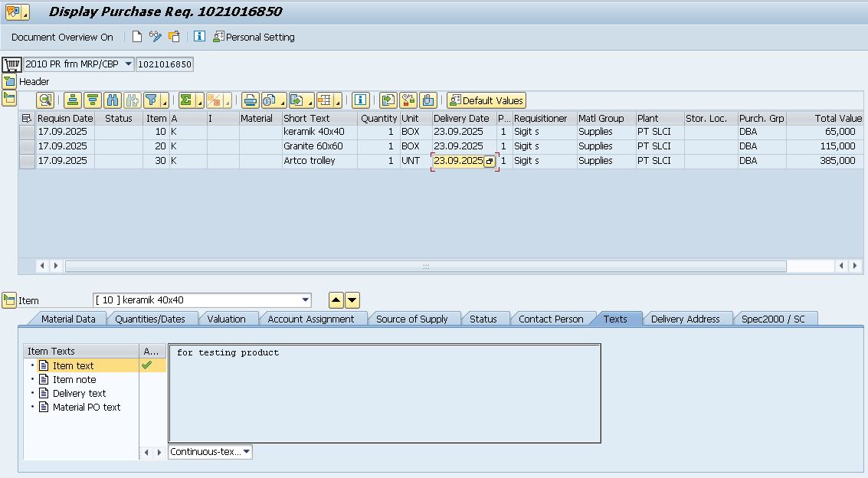Toggle Display/Change mode icon
Screen dimensions: 868x478
156,37
